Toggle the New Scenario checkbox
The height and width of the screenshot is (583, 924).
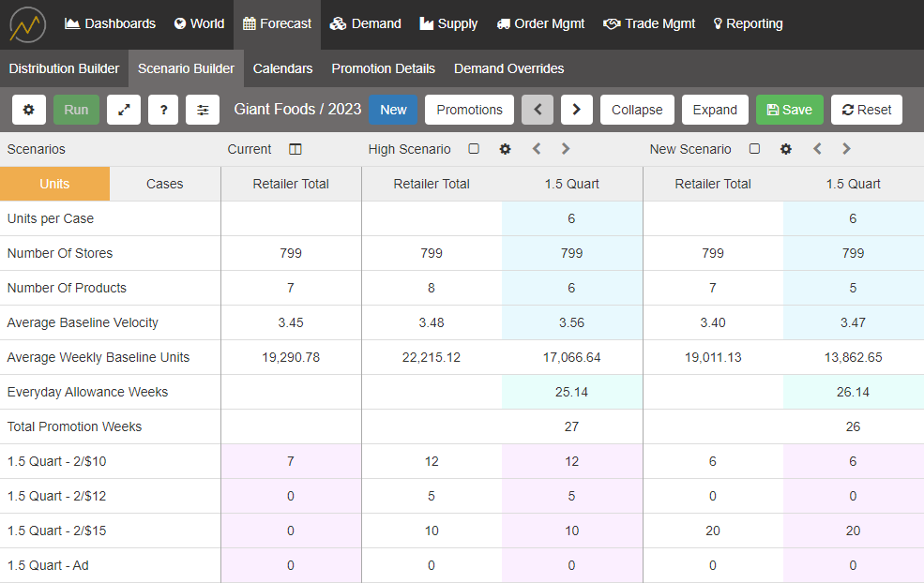point(755,149)
